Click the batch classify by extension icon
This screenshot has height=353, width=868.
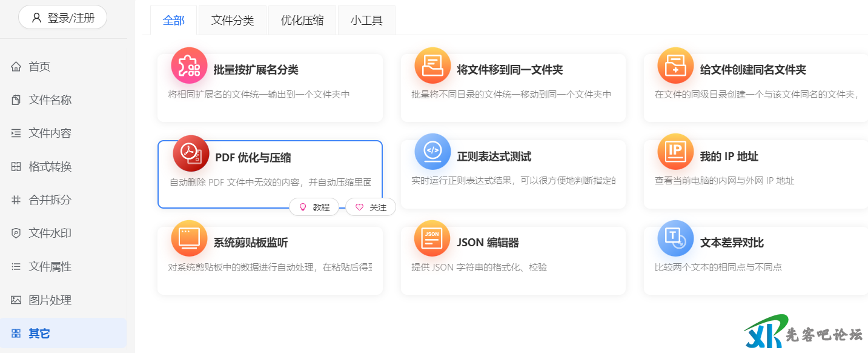189,66
